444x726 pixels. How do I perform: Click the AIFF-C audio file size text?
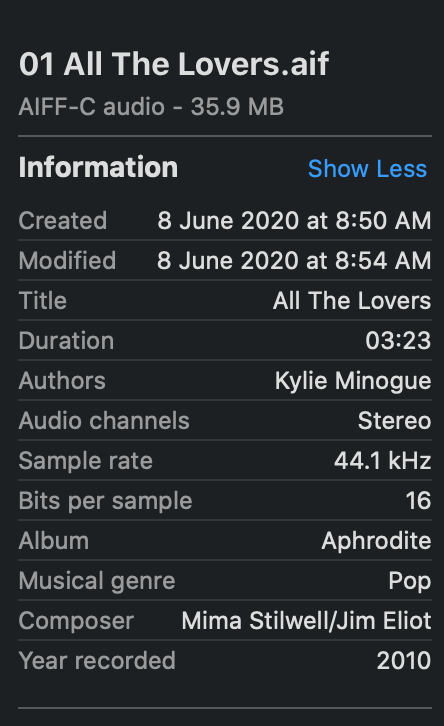point(151,107)
